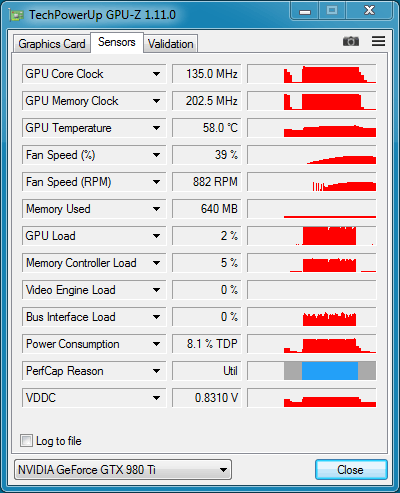Screen dimensions: 400x493
Task: Expand the Fan Speed (RPM) dropdown arrow
Action: pyautogui.click(x=156, y=182)
